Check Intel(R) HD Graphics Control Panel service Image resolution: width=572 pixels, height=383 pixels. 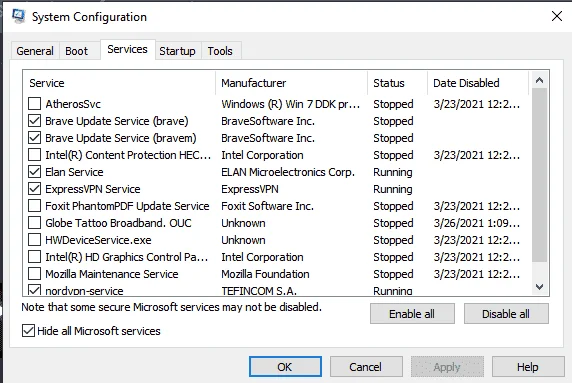click(x=34, y=257)
